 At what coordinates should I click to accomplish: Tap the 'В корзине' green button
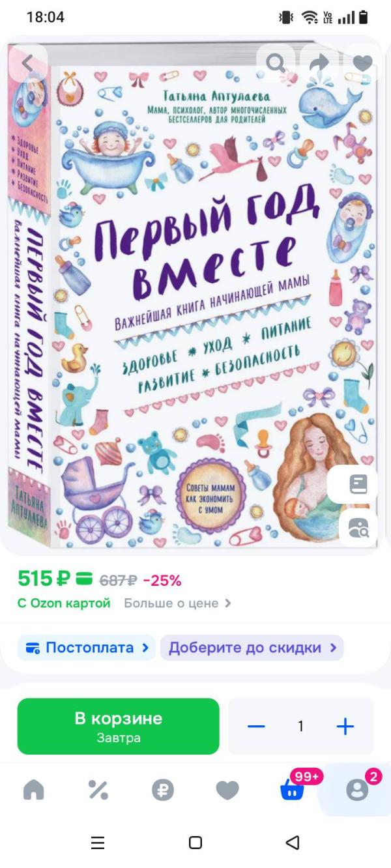(118, 727)
